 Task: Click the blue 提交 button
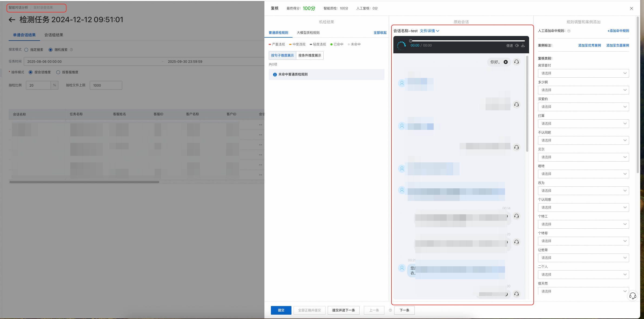click(x=281, y=310)
